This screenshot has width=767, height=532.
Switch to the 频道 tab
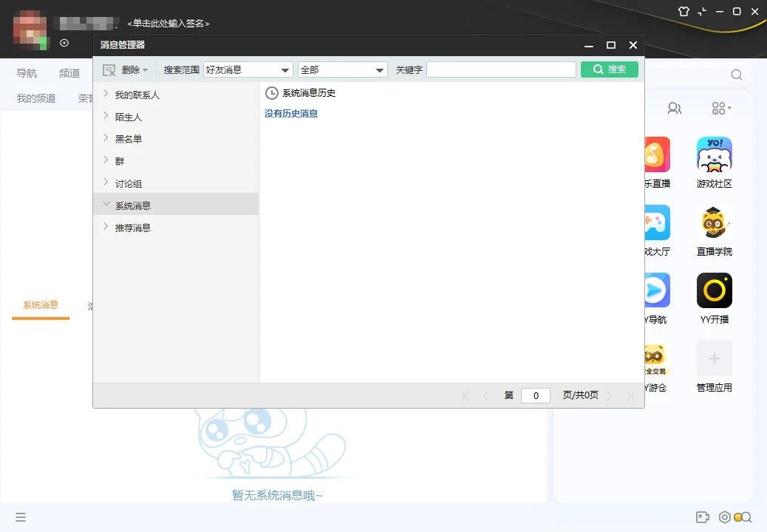point(69,73)
